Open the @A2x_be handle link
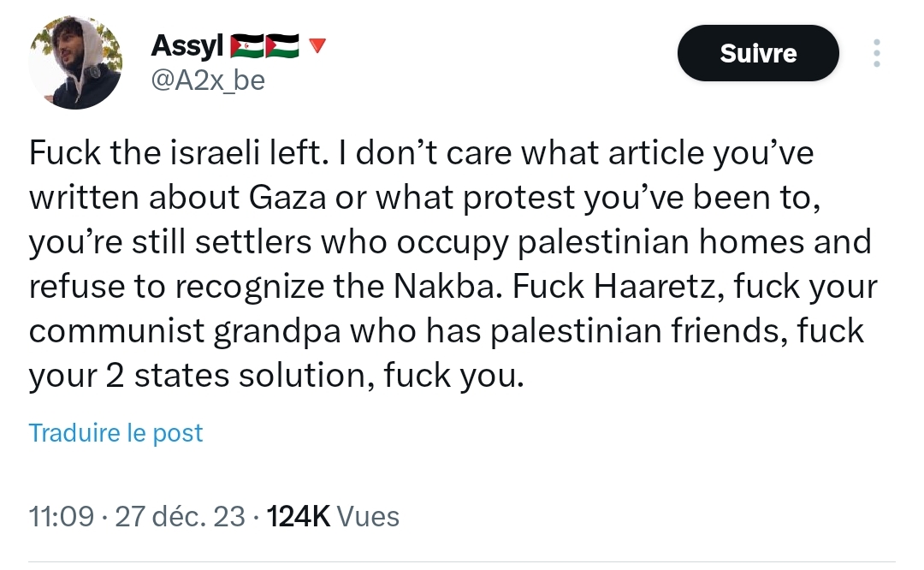The width and height of the screenshot is (924, 570). (208, 80)
